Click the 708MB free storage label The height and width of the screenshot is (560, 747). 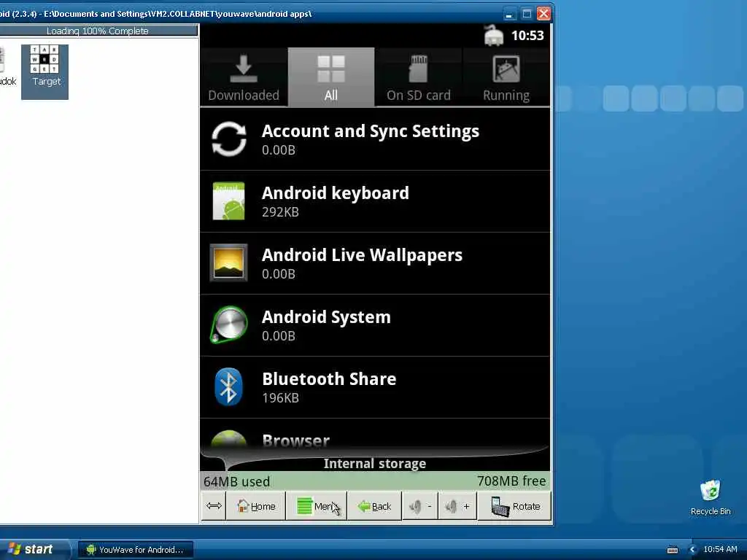click(511, 481)
